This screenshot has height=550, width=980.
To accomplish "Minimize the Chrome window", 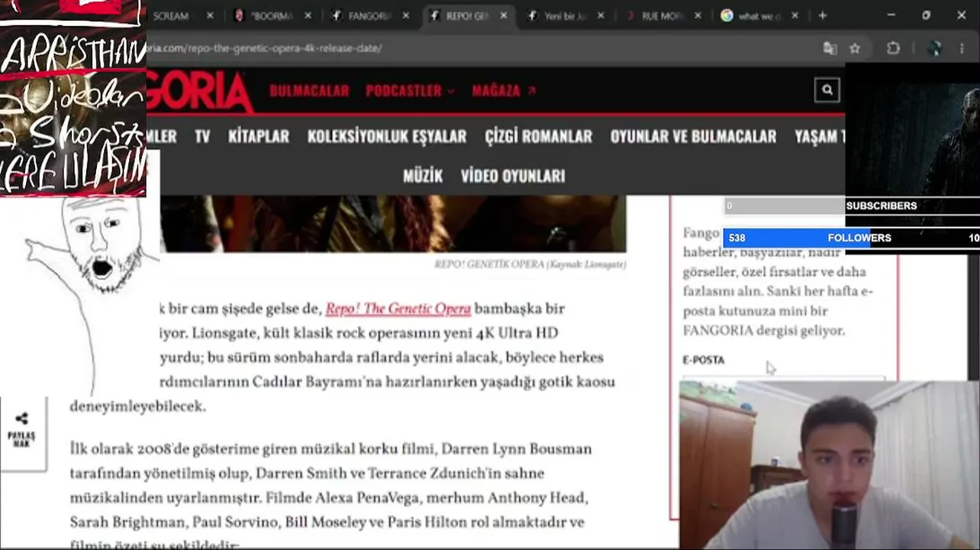I will [x=891, y=15].
